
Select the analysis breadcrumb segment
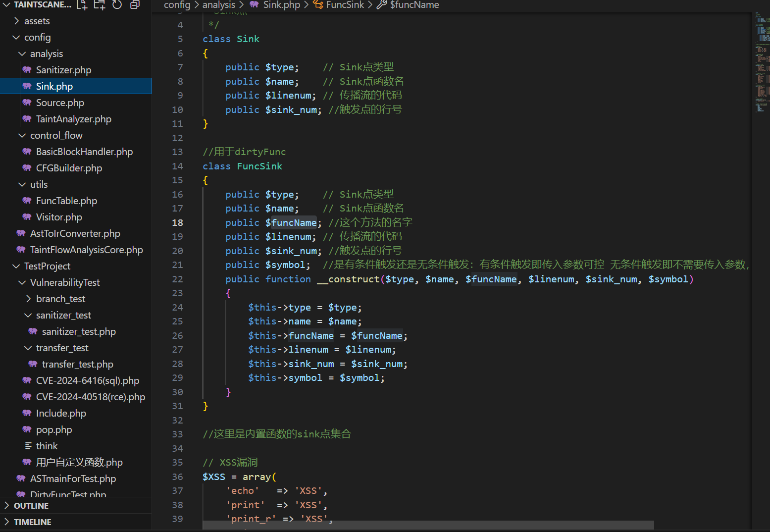click(x=218, y=5)
